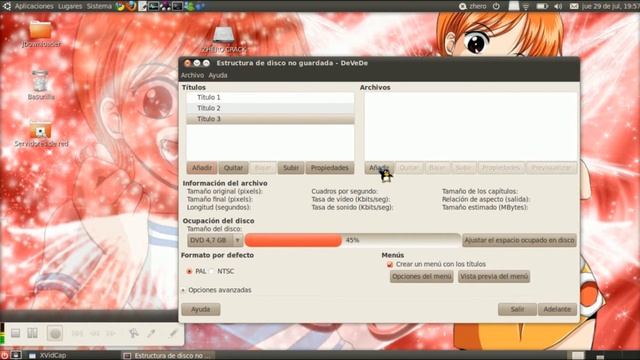Click the empty Archivos file list area

[471, 127]
